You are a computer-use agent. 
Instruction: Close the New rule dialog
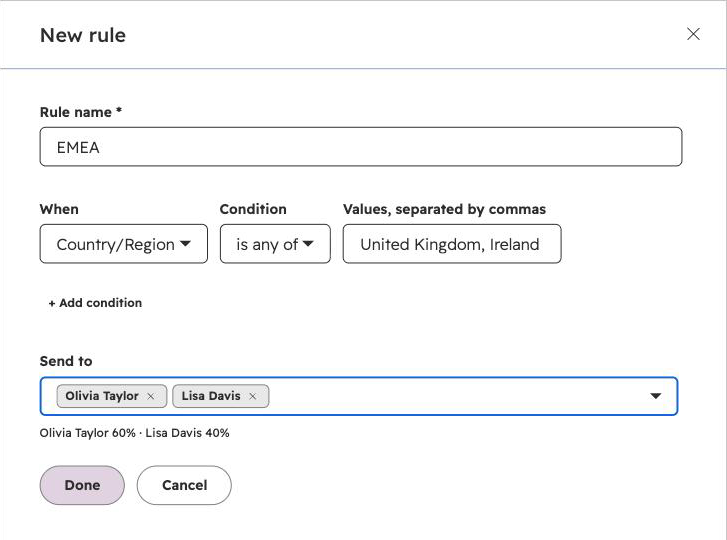click(x=693, y=34)
